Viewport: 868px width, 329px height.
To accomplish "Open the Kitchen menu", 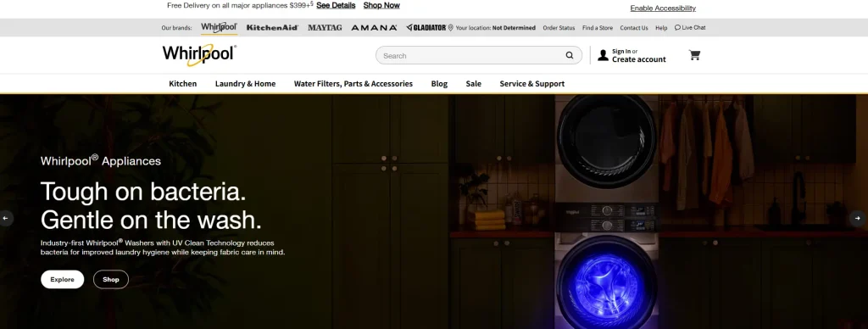I will coord(183,84).
